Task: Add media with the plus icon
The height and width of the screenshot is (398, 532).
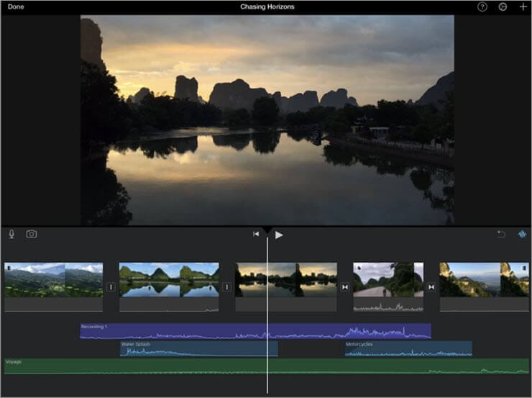Action: click(x=523, y=6)
